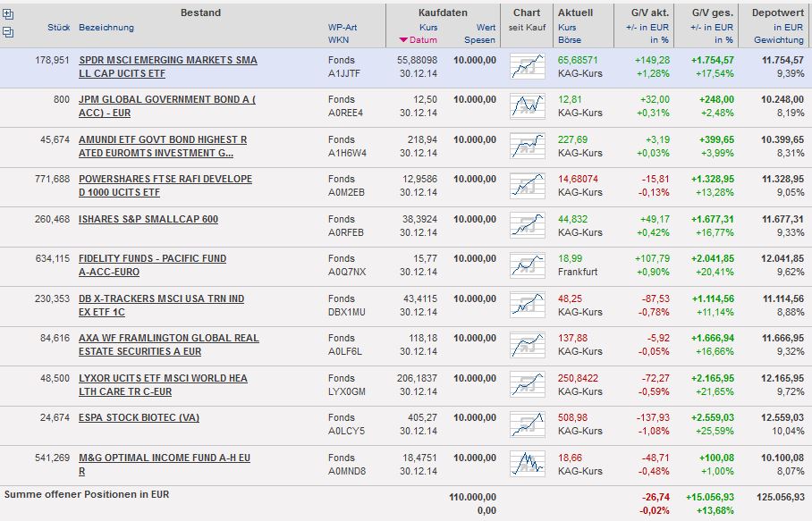Click the pink sort arrow beside Datum

403,40
